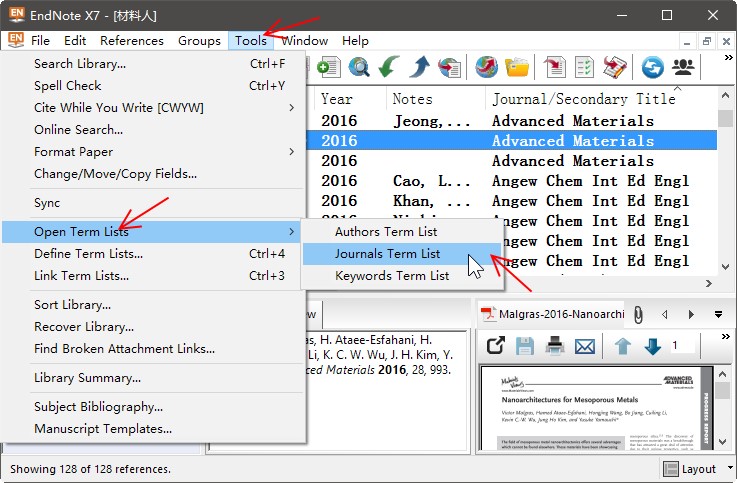
Task: Click the paperclip attach file icon
Action: coord(638,314)
